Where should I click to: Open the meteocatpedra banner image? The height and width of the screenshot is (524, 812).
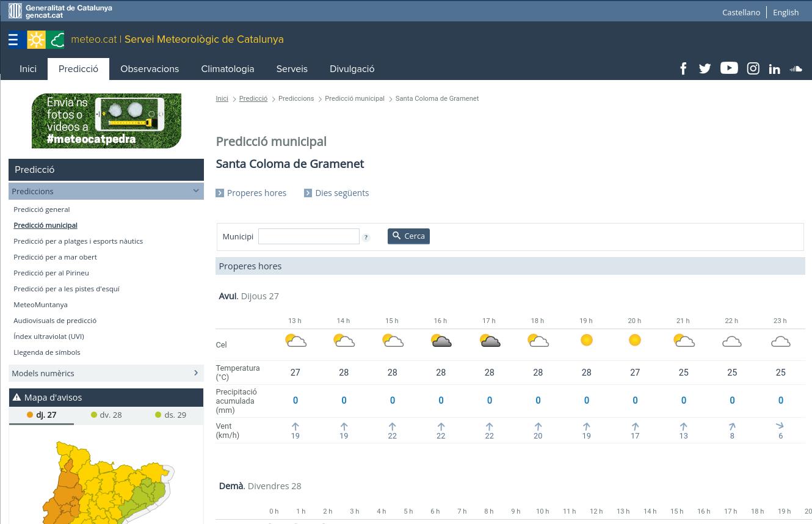click(106, 121)
